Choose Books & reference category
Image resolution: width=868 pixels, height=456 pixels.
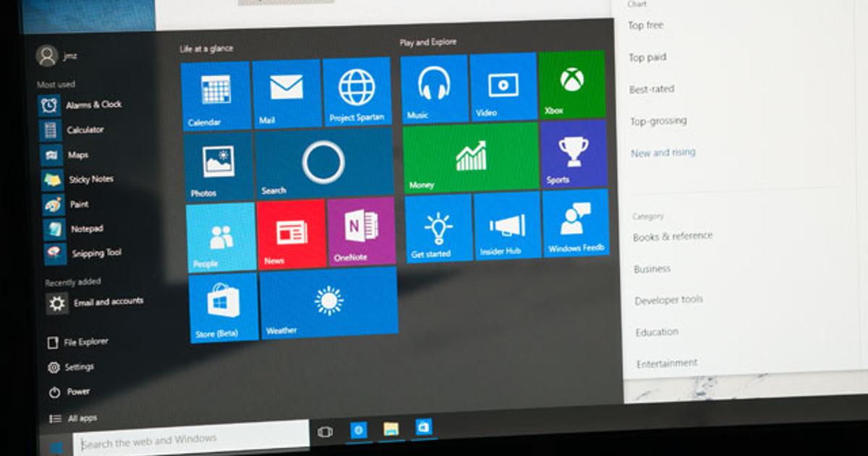[x=673, y=237]
